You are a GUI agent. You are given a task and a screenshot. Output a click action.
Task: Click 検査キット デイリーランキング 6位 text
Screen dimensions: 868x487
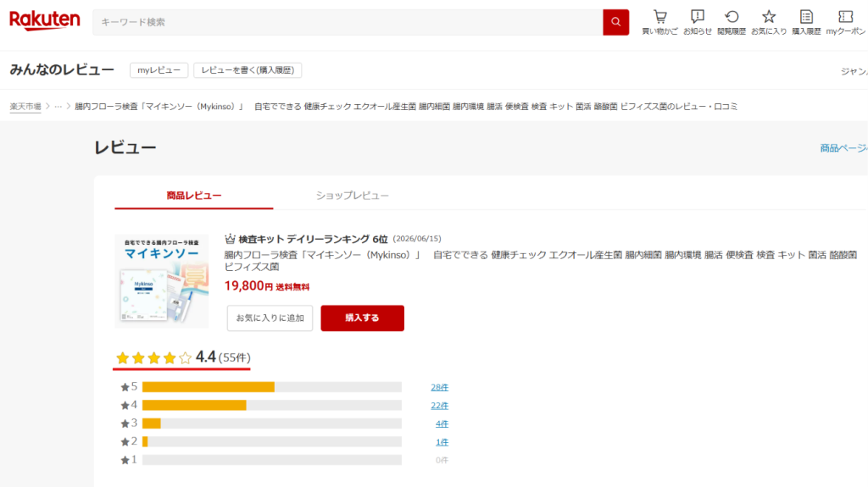tap(313, 239)
